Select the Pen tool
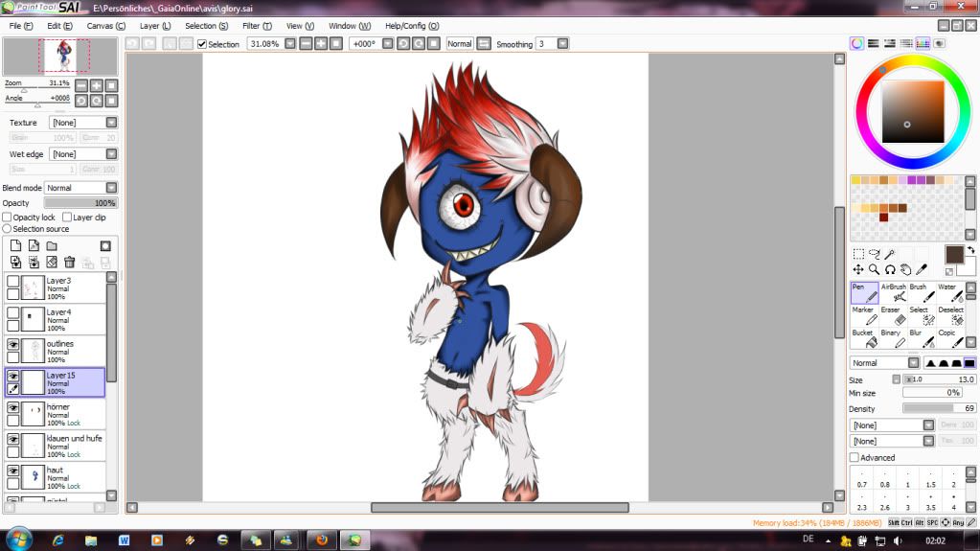 [864, 292]
